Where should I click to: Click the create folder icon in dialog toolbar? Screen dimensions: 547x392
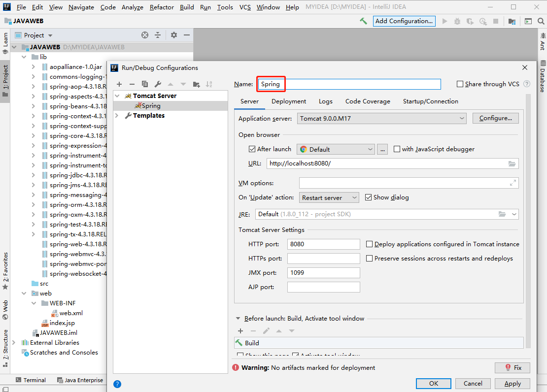click(196, 84)
